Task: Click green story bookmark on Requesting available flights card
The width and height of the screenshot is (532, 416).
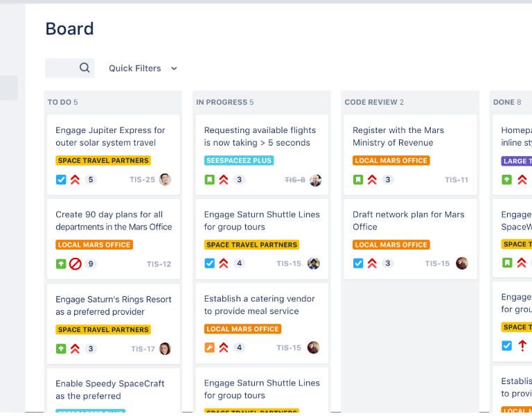Action: (209, 180)
